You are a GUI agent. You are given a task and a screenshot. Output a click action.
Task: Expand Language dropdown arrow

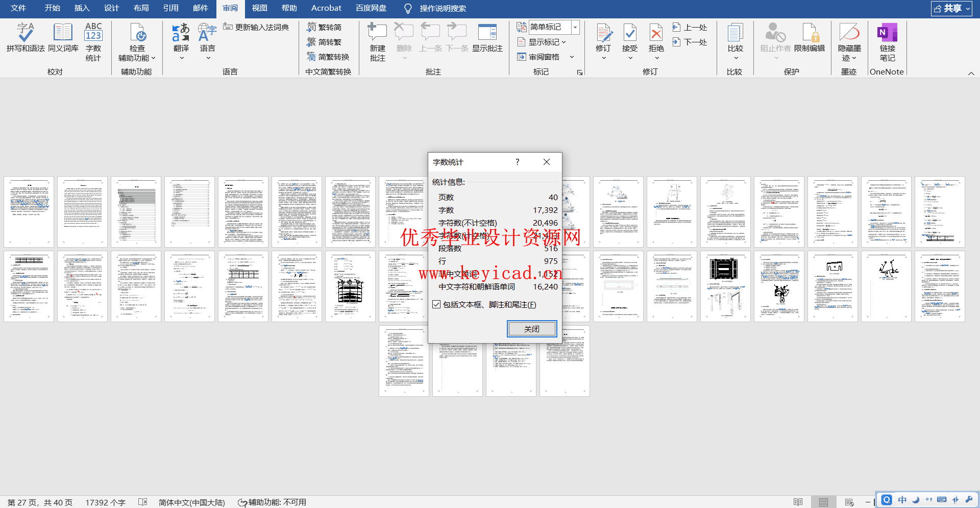pos(208,58)
